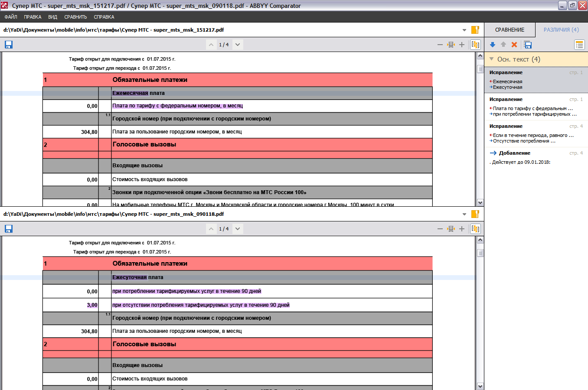Screen dimensions: 588x390
Task: Toggle synchronized scrolling in bottom document toolbar
Action: click(475, 229)
